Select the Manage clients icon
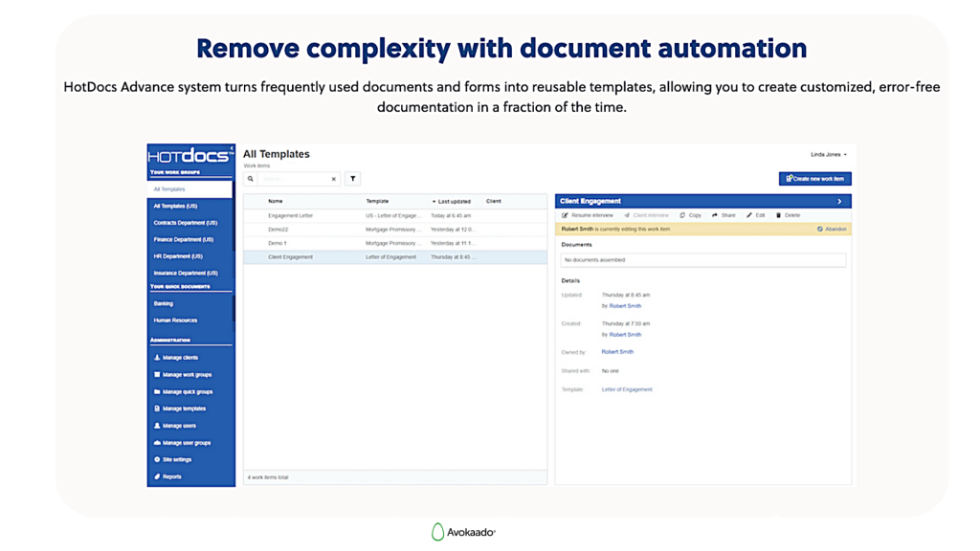Image resolution: width=980 pixels, height=551 pixels. click(156, 356)
